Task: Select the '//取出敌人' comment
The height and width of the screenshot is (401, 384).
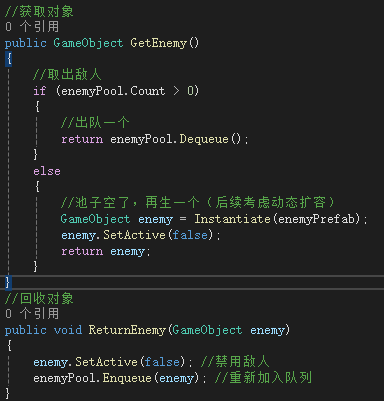Action: click(67, 74)
